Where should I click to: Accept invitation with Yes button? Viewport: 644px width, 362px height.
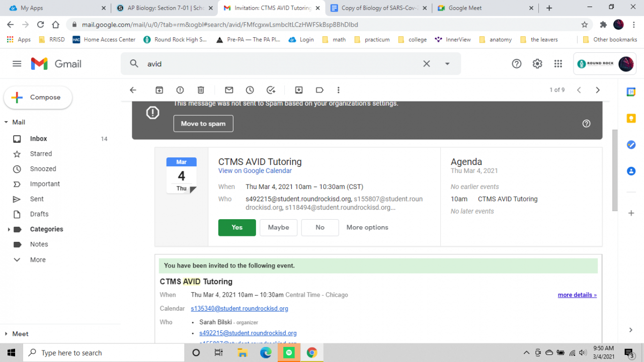(x=237, y=227)
